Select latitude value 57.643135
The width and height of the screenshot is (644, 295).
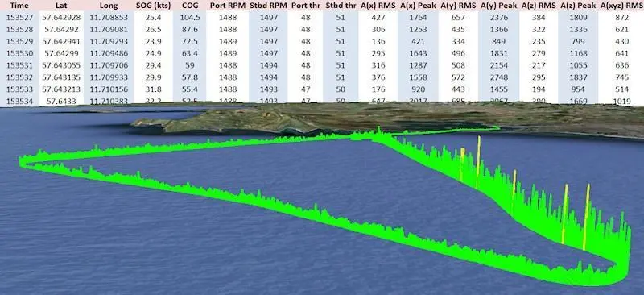pyautogui.click(x=61, y=77)
